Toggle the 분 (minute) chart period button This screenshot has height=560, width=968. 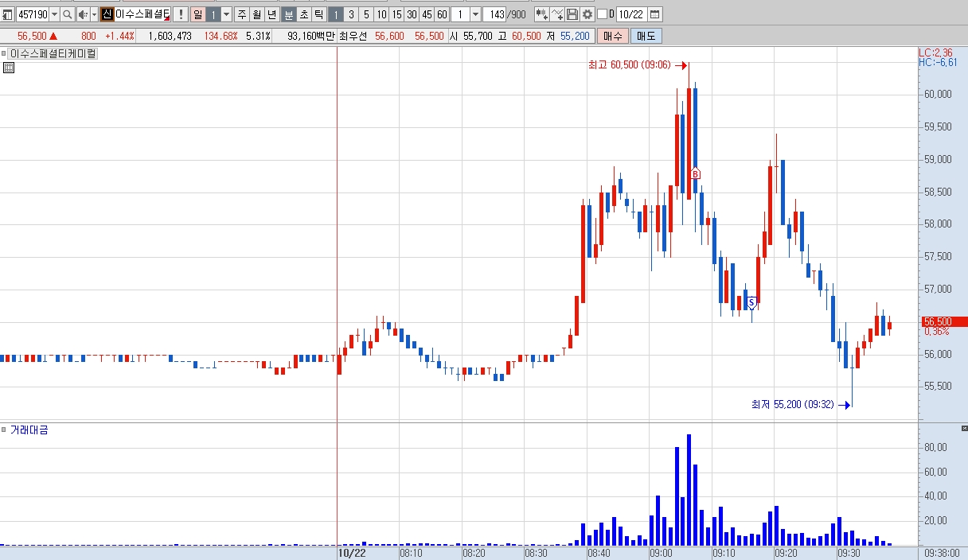(x=289, y=14)
